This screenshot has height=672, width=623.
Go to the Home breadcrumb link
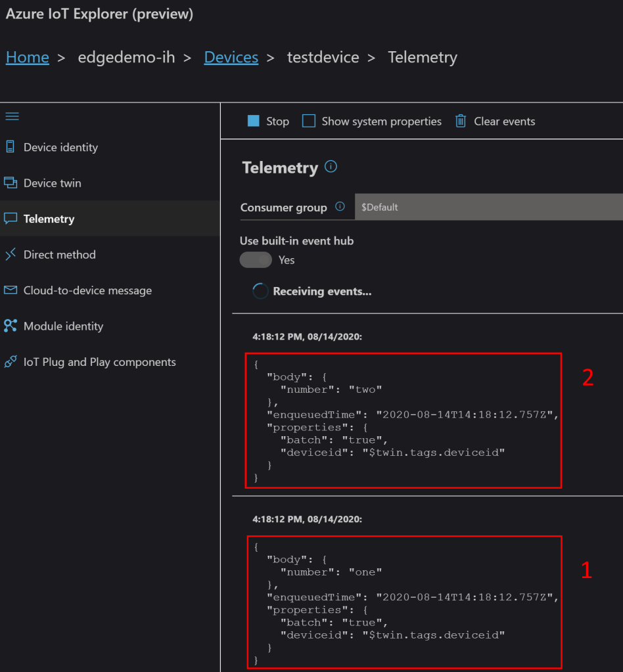coord(28,57)
